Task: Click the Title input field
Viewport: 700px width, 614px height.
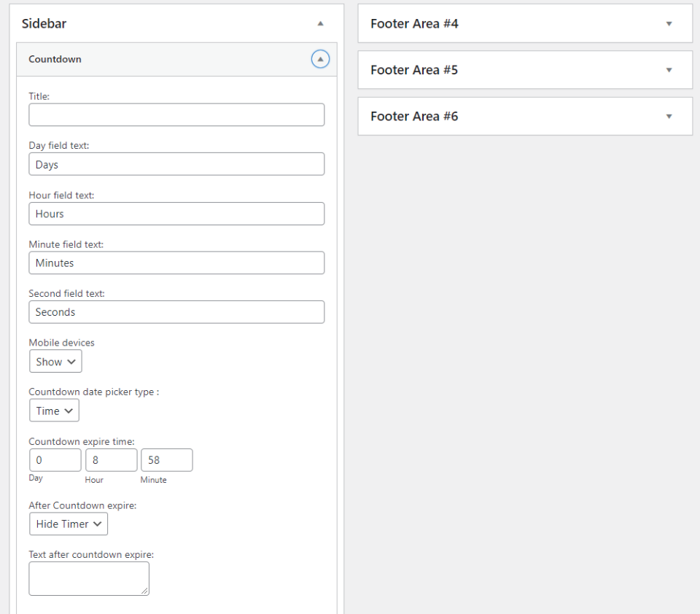Action: click(x=176, y=115)
